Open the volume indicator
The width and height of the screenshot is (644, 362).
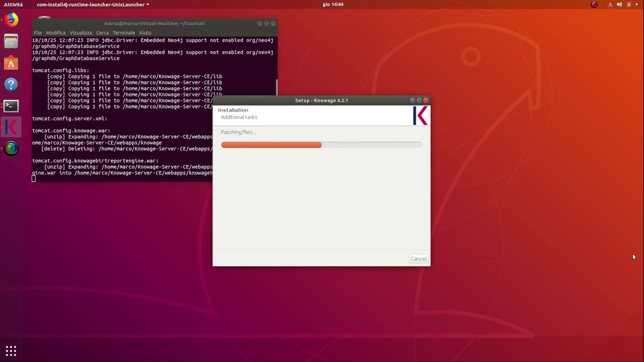coord(619,5)
